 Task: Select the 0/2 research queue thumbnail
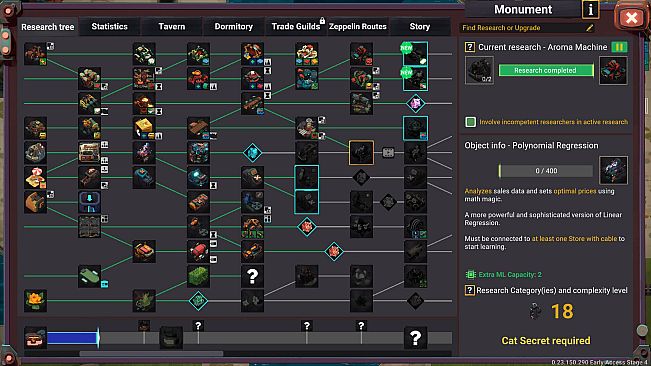pos(479,70)
